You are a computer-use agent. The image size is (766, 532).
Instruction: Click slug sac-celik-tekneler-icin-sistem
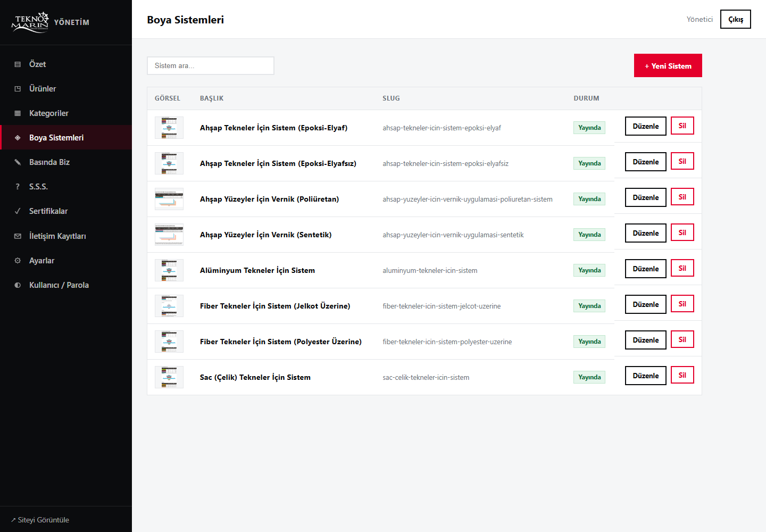426,378
